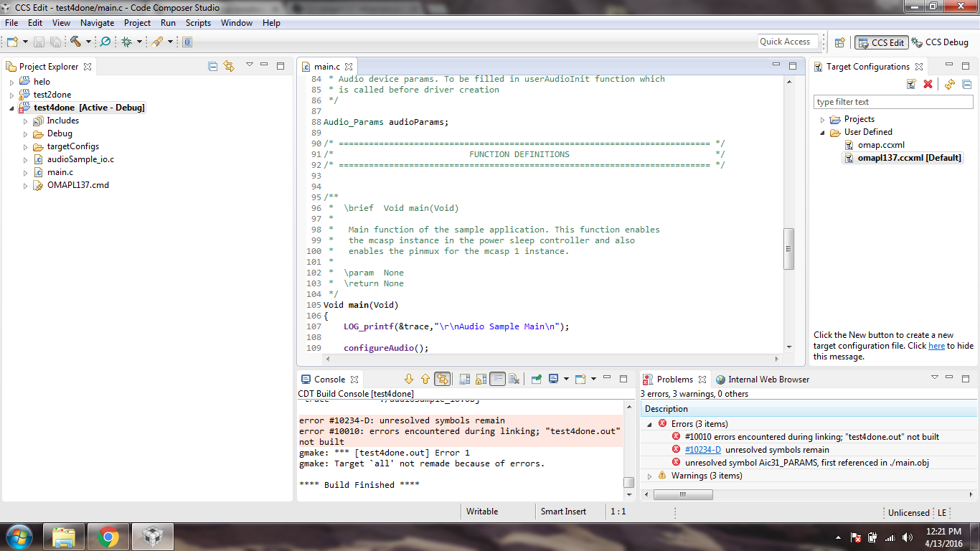This screenshot has height=551, width=980.
Task: Click the type filter text field
Action: tap(893, 102)
